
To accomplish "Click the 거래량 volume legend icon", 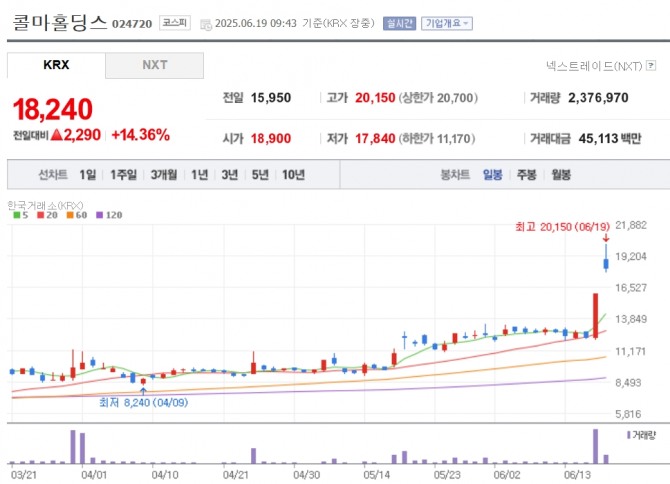I will [x=628, y=435].
